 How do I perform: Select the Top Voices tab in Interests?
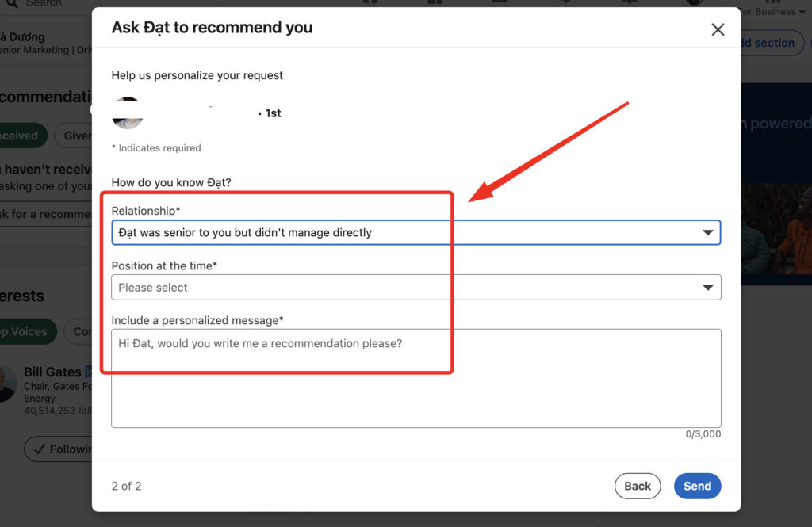click(x=26, y=332)
